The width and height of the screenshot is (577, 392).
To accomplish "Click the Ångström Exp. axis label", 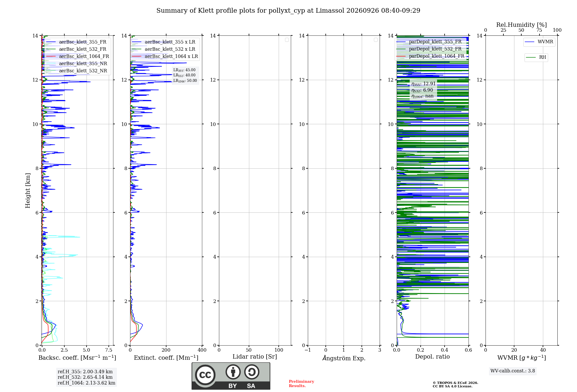I will (344, 358).
